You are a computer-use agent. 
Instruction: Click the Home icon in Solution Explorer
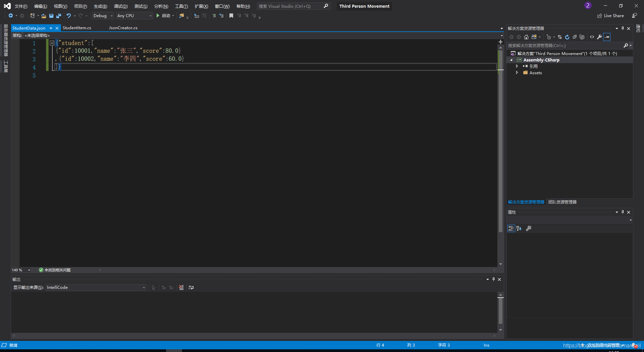(x=526, y=37)
